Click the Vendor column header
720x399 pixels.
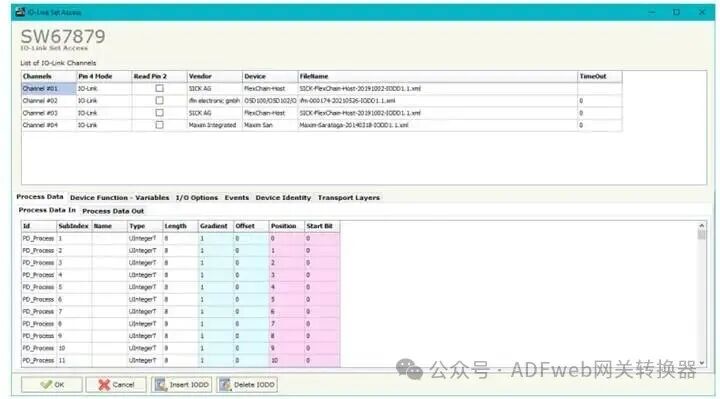[214, 76]
